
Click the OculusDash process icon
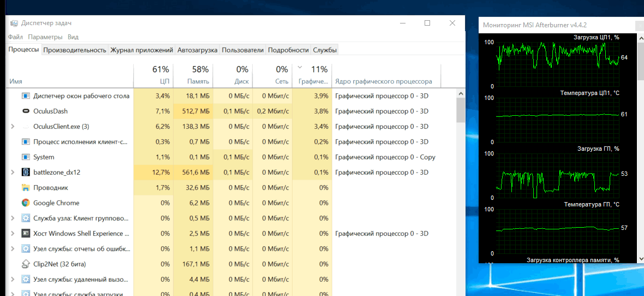[26, 111]
